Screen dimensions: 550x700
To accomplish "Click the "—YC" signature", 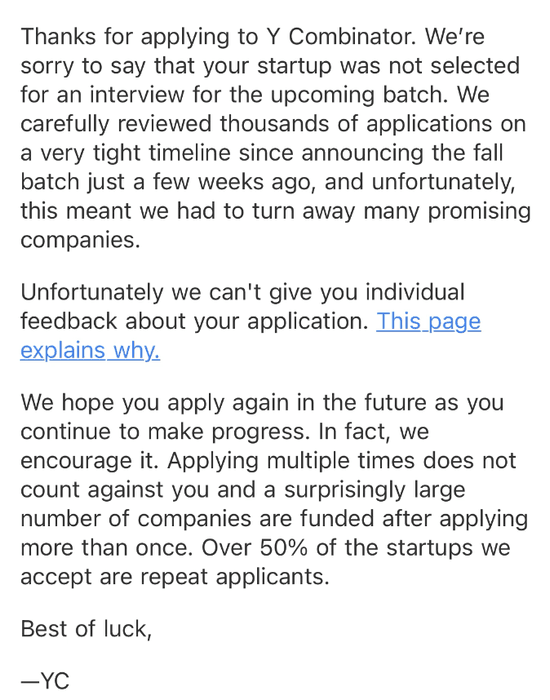I will click(x=45, y=681).
